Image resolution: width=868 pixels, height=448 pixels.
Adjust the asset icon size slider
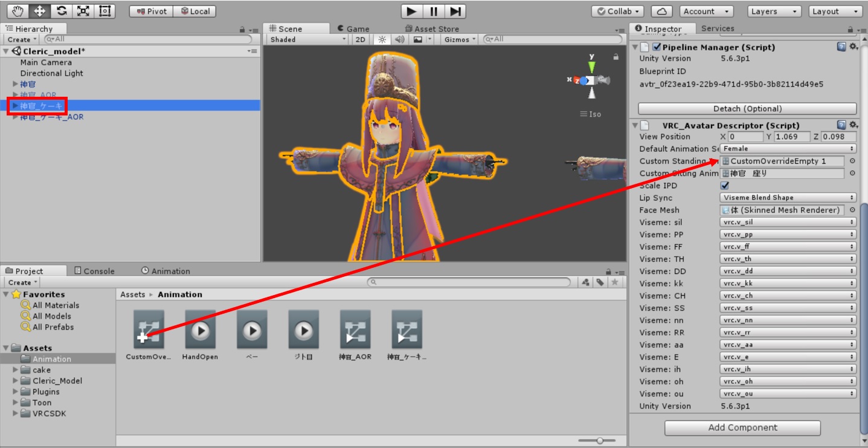[x=599, y=441]
